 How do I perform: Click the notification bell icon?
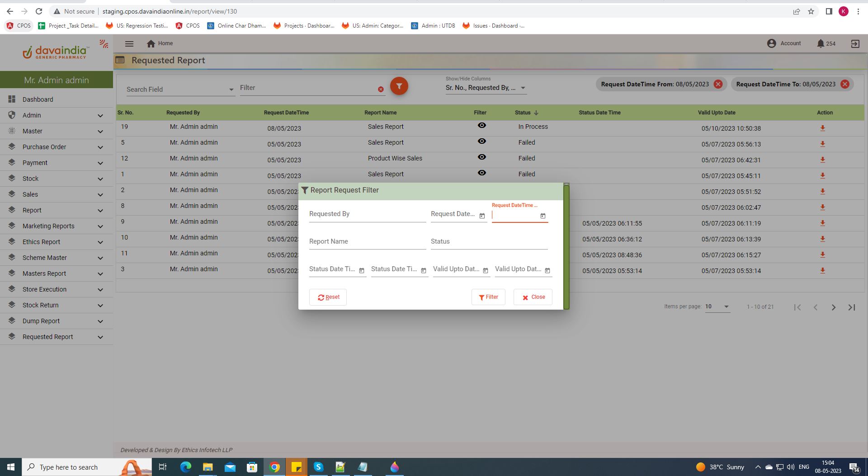(x=820, y=44)
